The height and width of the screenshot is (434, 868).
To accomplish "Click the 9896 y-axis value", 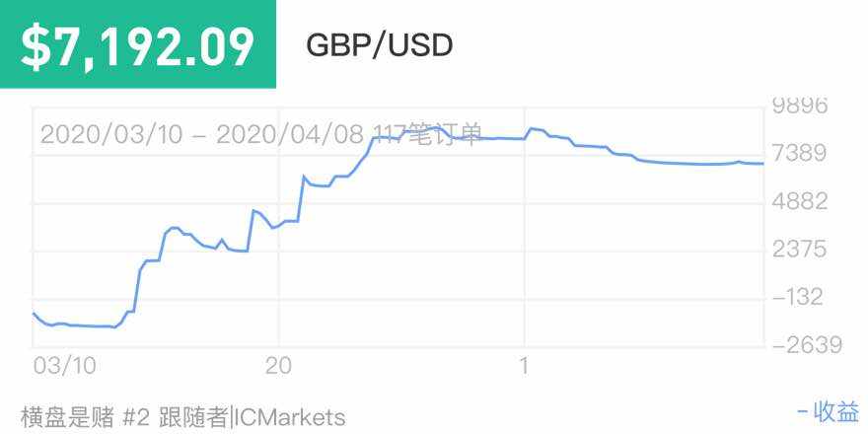I will pyautogui.click(x=800, y=106).
